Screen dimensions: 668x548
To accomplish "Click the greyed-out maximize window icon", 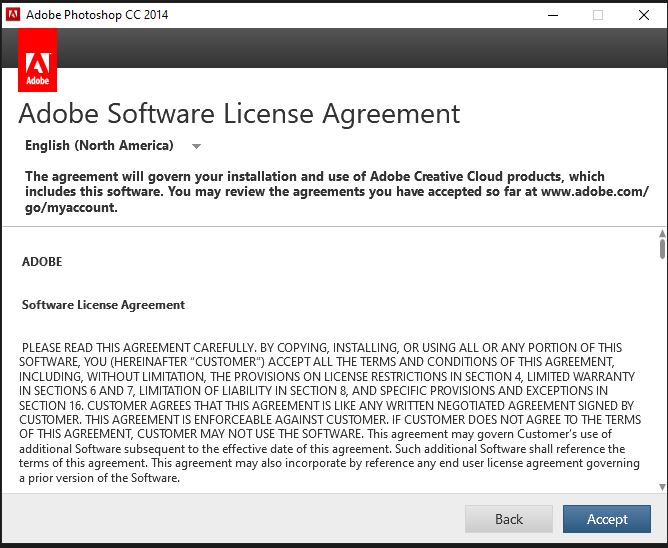I will click(598, 15).
